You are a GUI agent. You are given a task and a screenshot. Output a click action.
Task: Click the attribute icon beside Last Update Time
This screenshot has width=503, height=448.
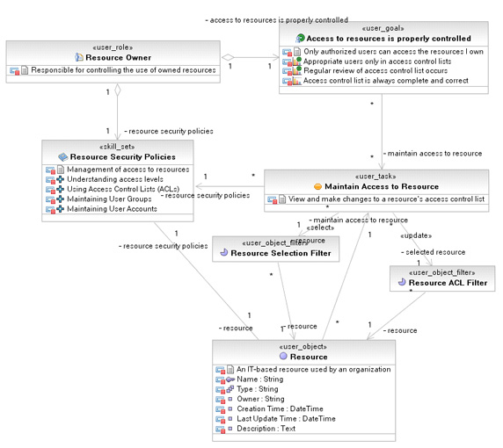(230, 418)
